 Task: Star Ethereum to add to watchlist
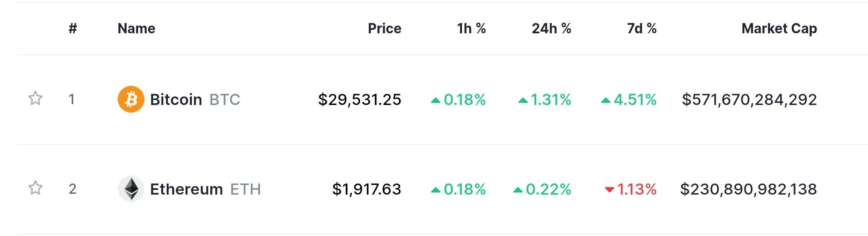coord(35,188)
